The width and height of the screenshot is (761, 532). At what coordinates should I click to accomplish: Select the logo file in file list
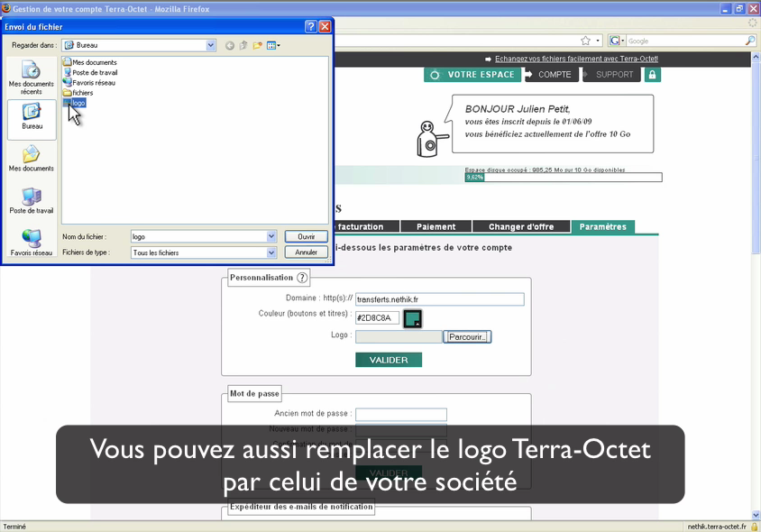point(75,103)
